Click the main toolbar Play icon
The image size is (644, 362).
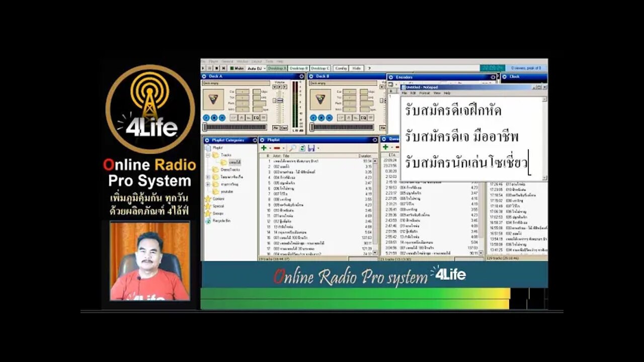point(203,68)
